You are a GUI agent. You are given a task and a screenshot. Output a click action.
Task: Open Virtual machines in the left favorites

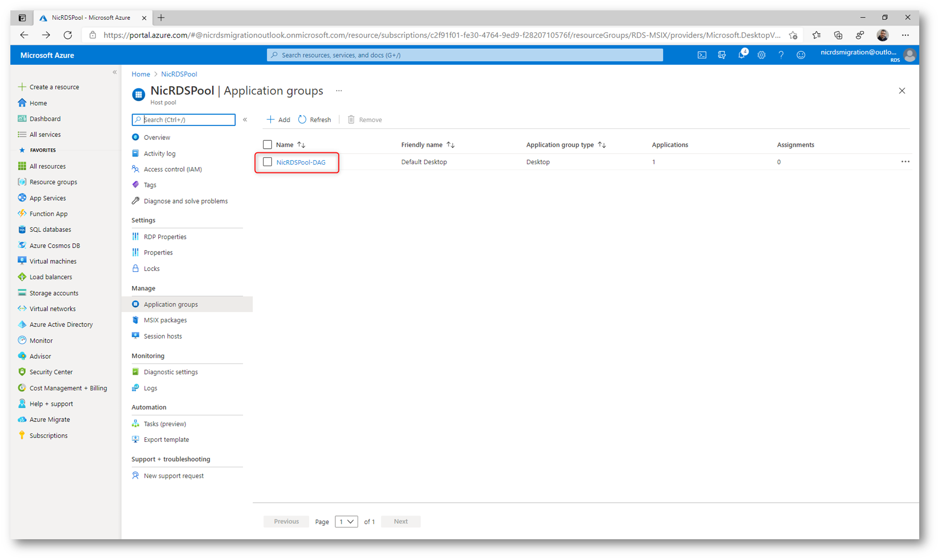(x=53, y=261)
